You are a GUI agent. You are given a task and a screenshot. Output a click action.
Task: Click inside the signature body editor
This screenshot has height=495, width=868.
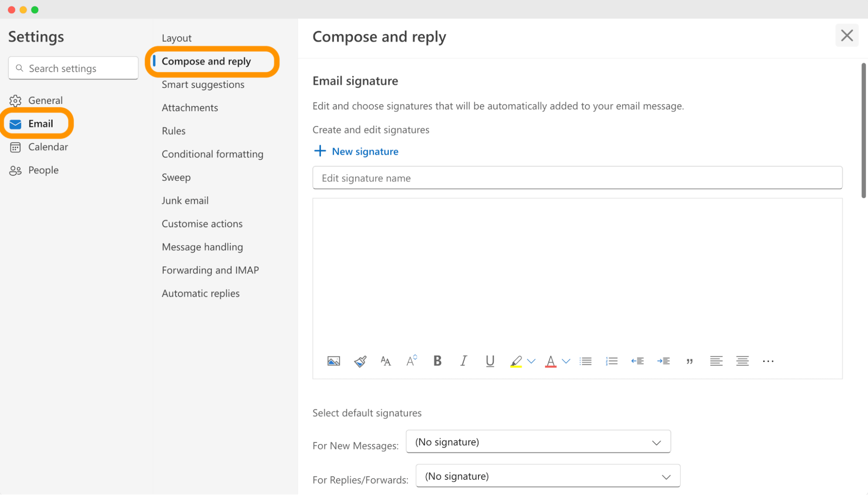coord(577,274)
